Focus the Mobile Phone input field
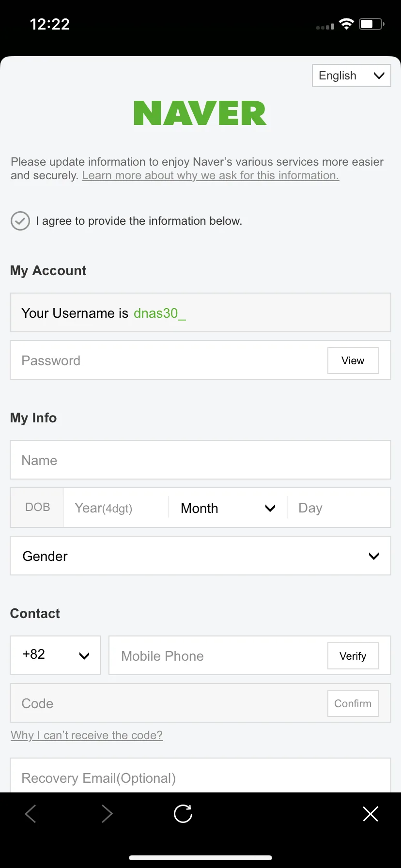The height and width of the screenshot is (868, 401). click(x=218, y=655)
